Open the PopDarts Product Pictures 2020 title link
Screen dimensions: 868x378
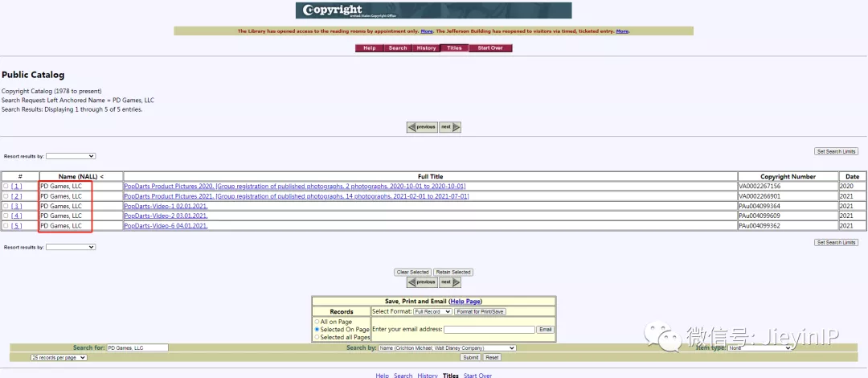[294, 187]
